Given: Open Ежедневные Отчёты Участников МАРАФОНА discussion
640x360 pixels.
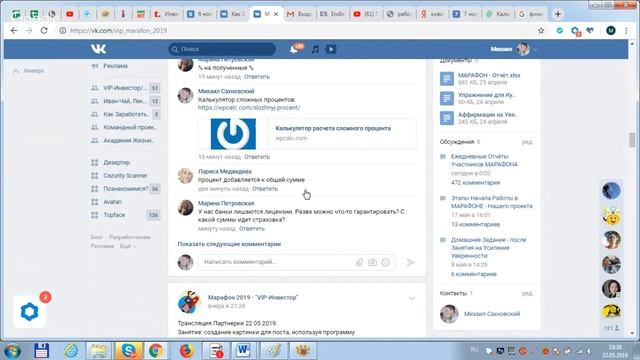Looking at the screenshot, I should pyautogui.click(x=484, y=160).
